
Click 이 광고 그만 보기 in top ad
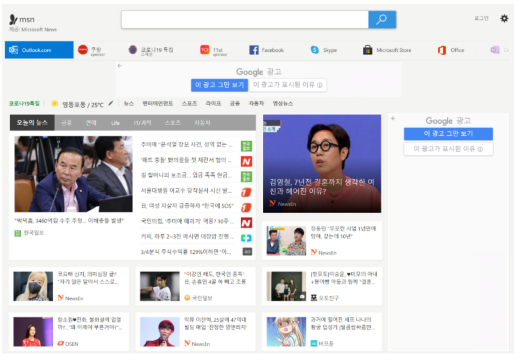pos(219,85)
